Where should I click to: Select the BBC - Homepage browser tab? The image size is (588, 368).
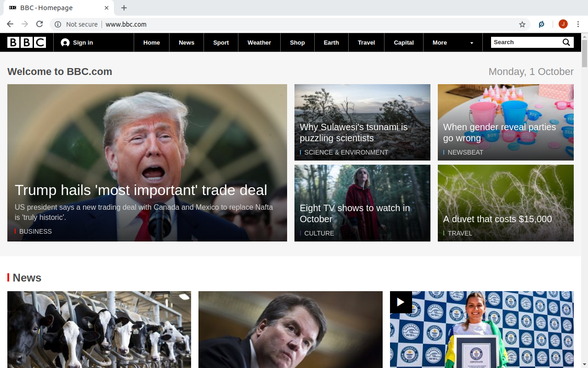(x=59, y=8)
